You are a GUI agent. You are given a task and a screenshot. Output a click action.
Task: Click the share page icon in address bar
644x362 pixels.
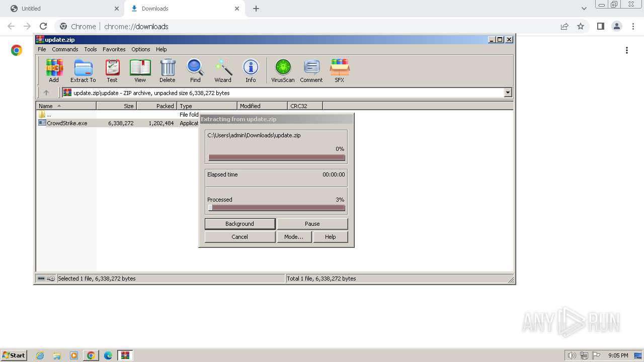565,26
